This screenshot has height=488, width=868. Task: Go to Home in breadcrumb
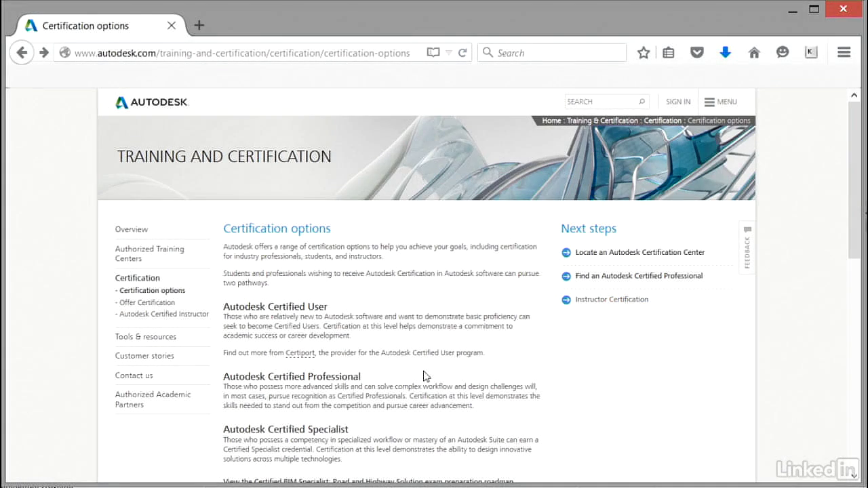coord(551,121)
